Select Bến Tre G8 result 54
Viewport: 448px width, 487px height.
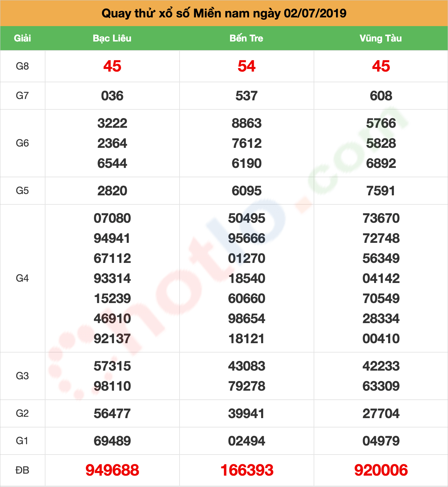coord(246,66)
